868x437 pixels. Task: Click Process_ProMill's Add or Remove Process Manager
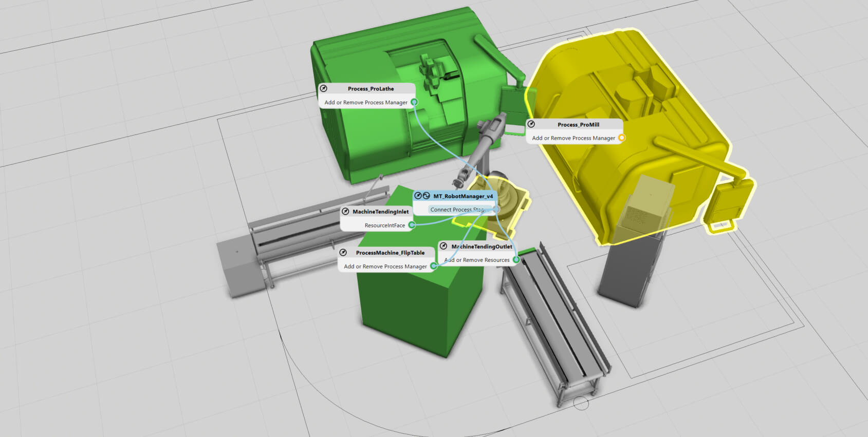(x=573, y=138)
